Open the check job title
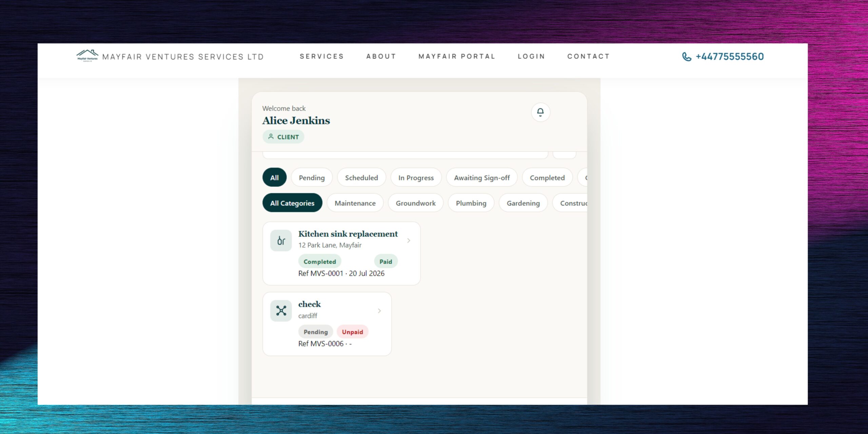Image resolution: width=868 pixels, height=434 pixels. pos(310,304)
